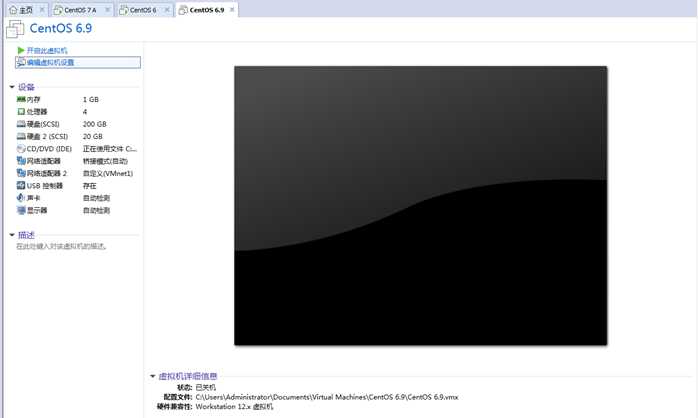Click the 网络适配器 2 network adapter icon
Image resolution: width=698 pixels, height=418 pixels.
point(21,173)
